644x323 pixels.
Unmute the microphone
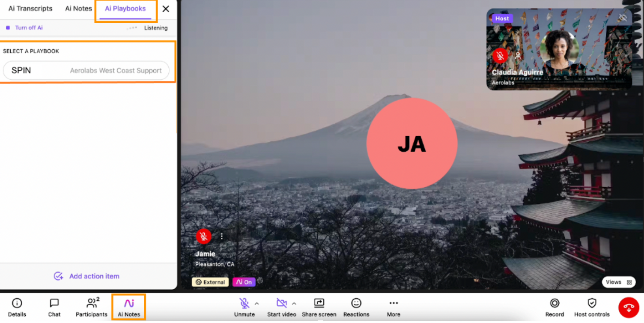point(244,304)
